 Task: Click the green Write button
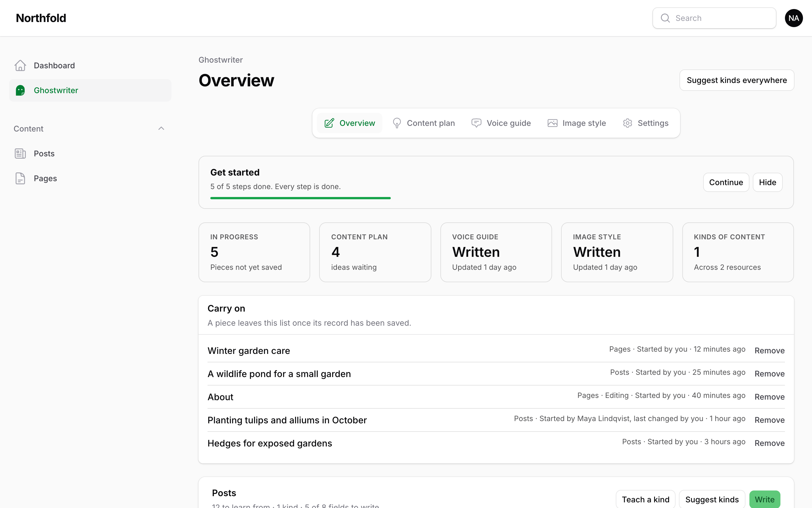pyautogui.click(x=764, y=499)
